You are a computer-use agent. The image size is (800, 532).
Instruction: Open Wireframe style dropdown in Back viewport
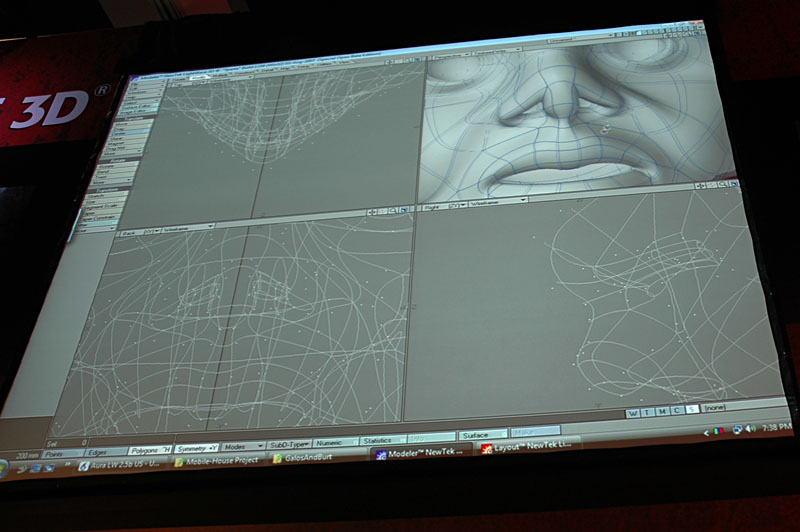pyautogui.click(x=188, y=228)
